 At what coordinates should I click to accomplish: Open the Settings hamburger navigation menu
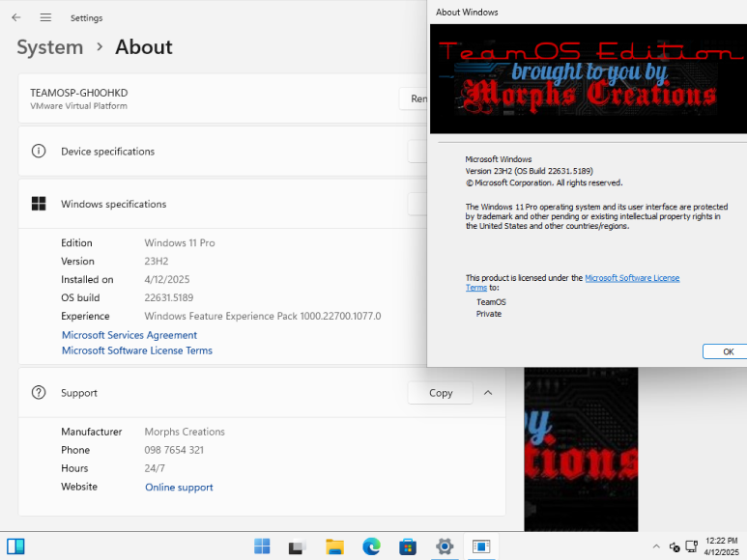click(45, 17)
